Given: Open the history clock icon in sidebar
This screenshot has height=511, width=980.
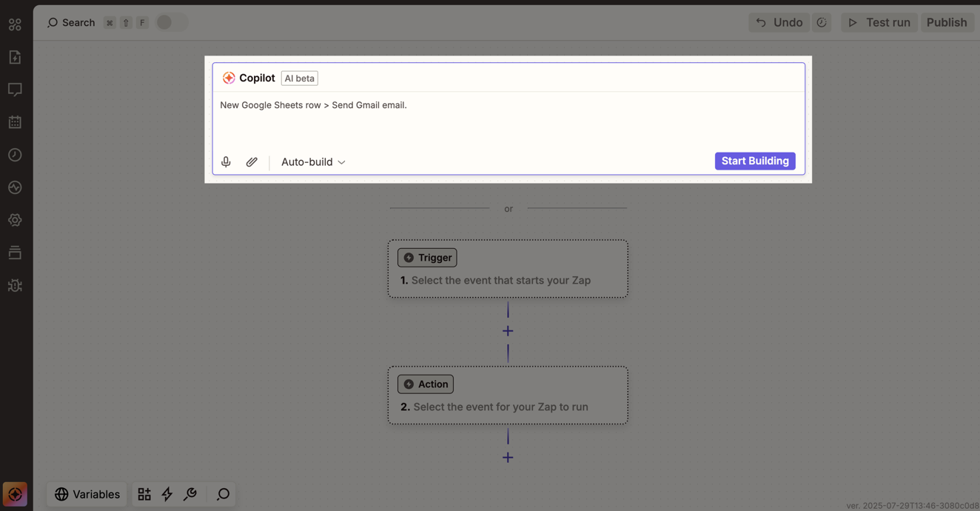Looking at the screenshot, I should pos(15,155).
